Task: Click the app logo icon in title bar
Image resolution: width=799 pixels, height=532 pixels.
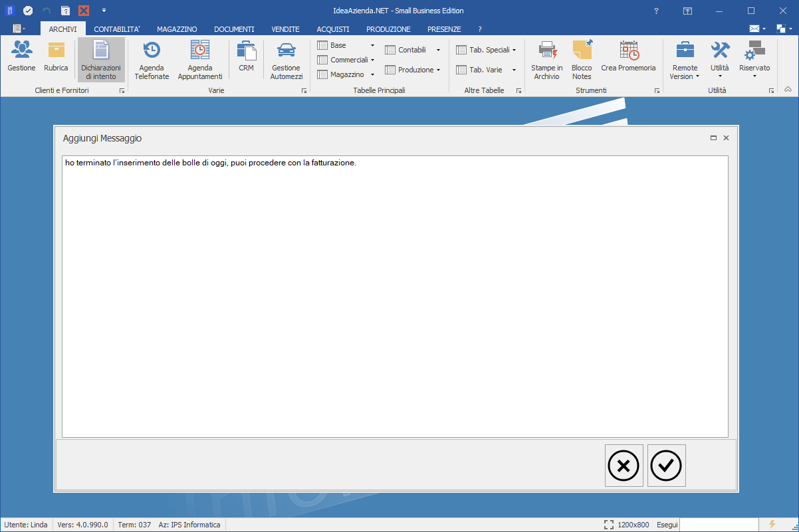Action: [x=10, y=11]
